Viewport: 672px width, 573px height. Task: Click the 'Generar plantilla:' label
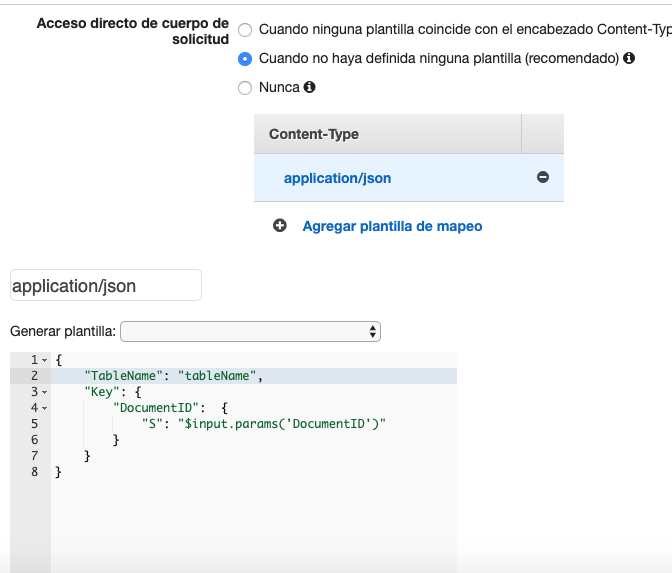pyautogui.click(x=63, y=331)
